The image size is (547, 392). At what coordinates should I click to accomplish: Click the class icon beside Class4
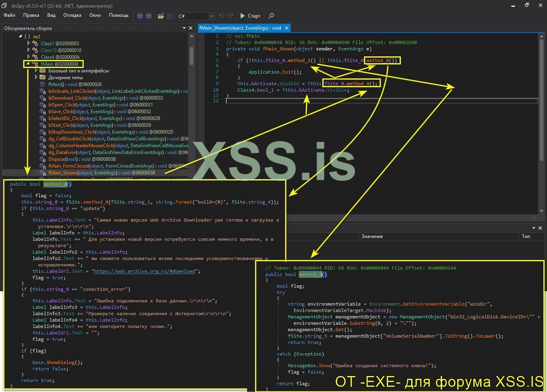pyautogui.click(x=35, y=57)
